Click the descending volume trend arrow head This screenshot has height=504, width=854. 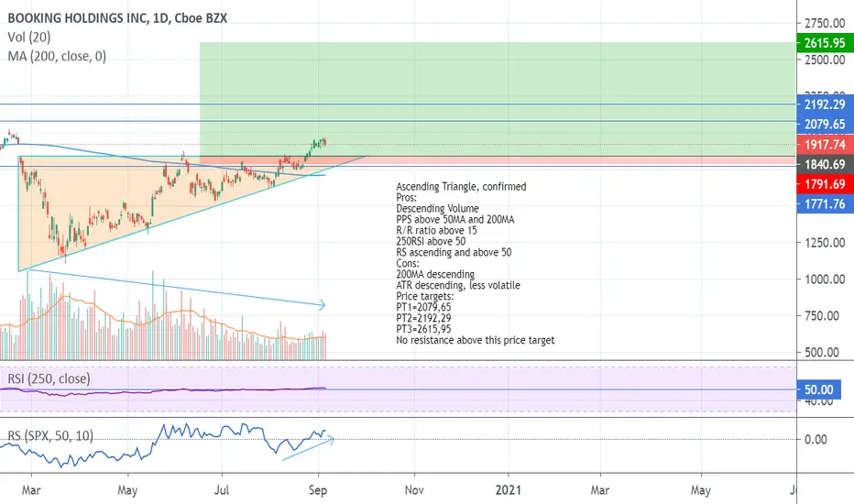[322, 305]
